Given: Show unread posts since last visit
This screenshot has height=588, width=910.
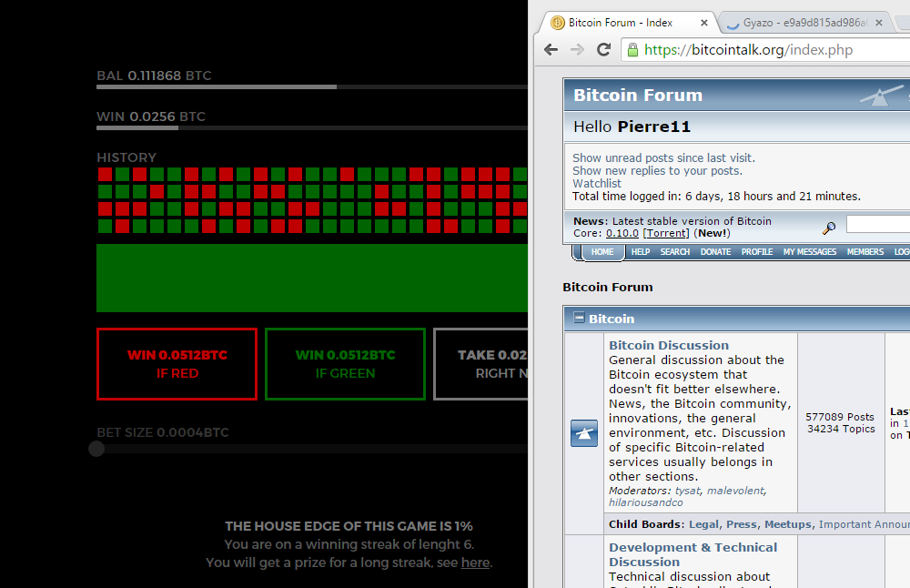Looking at the screenshot, I should click(x=664, y=157).
